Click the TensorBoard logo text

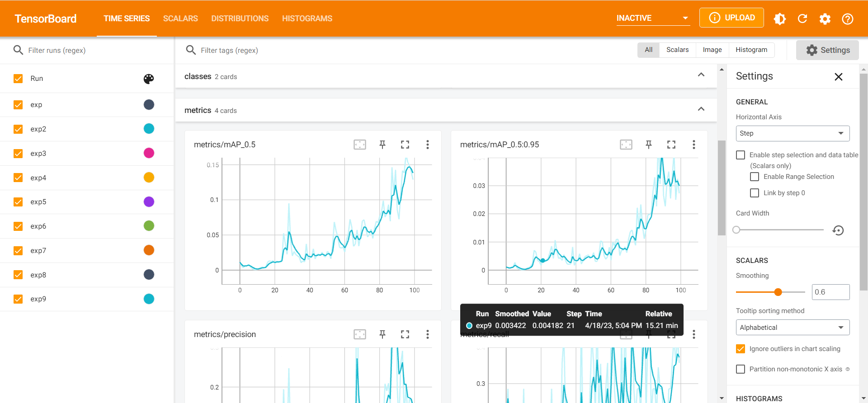pyautogui.click(x=46, y=19)
